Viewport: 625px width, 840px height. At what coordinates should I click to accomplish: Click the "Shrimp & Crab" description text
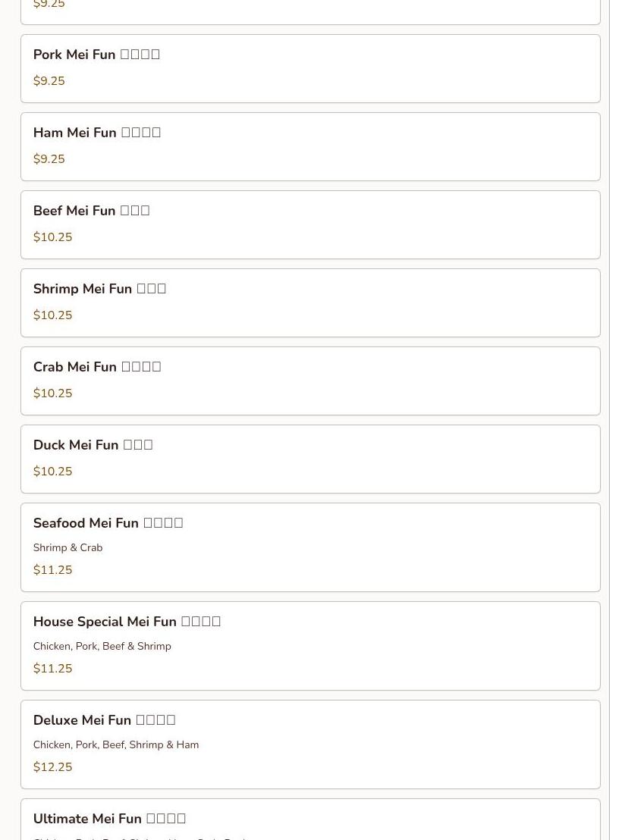pos(68,547)
